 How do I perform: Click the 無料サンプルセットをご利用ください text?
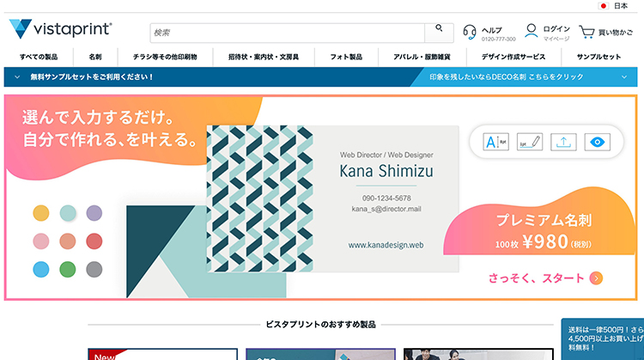pos(92,76)
